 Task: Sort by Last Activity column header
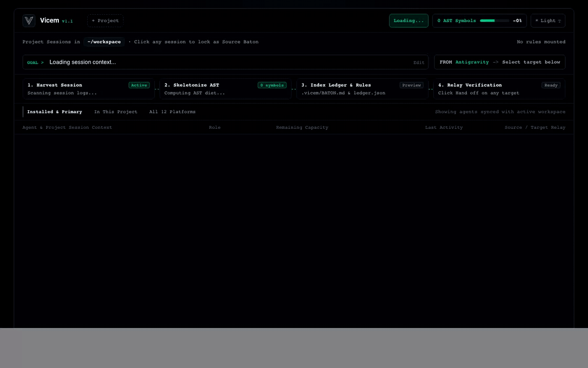(444, 128)
